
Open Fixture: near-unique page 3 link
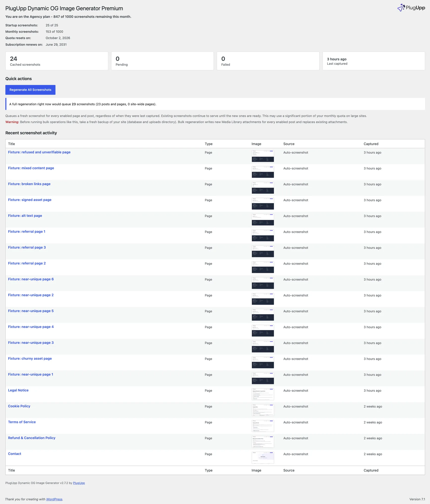point(31,343)
